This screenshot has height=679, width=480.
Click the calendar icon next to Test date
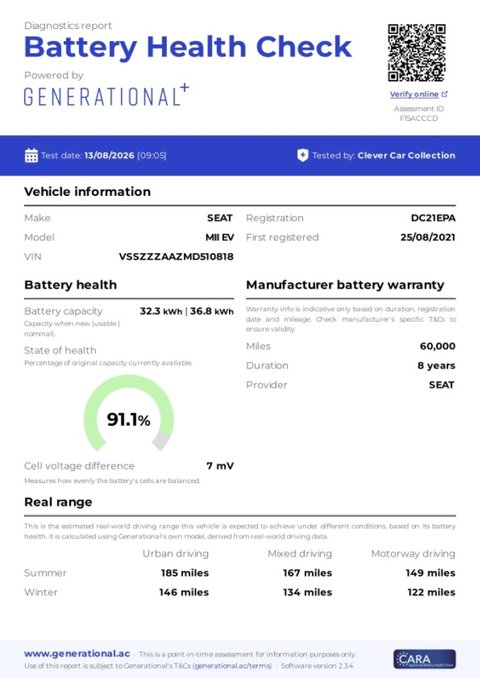coord(31,155)
